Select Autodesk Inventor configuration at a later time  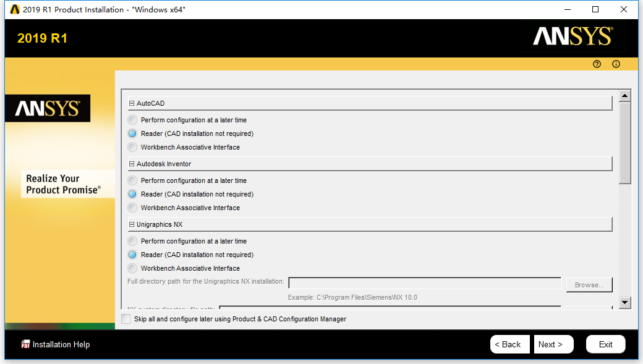(132, 180)
